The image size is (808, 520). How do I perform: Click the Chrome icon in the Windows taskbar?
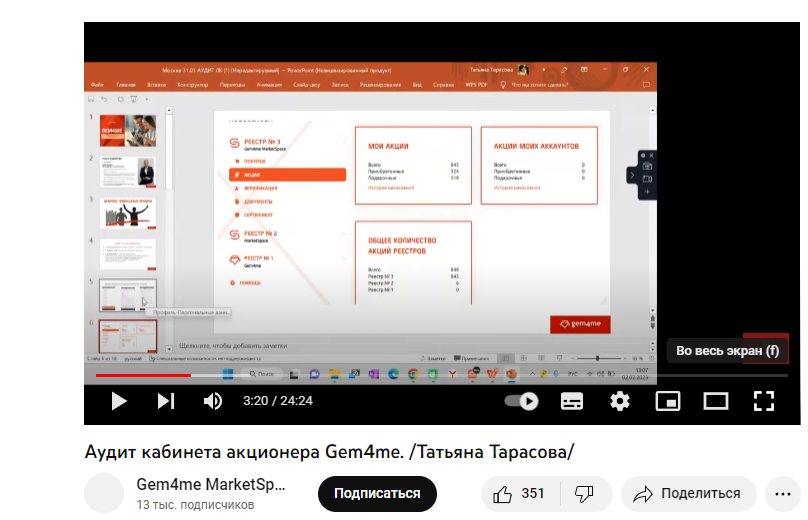pos(413,374)
